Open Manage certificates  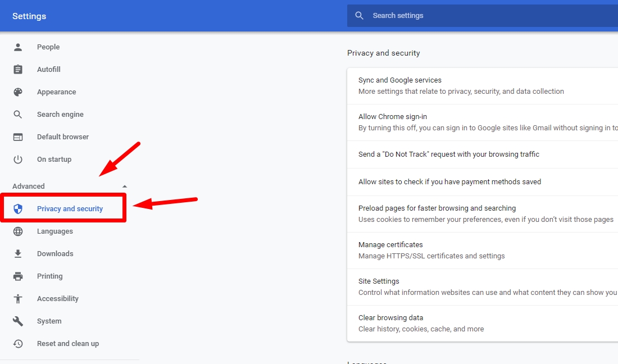click(483, 251)
